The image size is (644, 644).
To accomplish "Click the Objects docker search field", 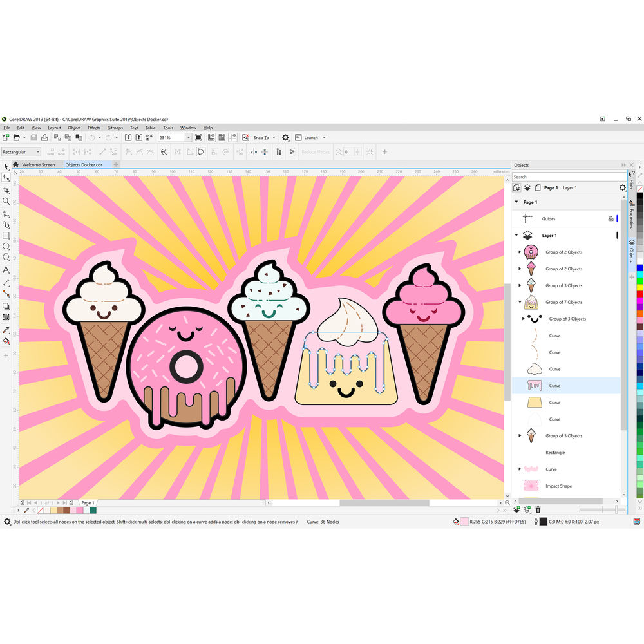I will 567,176.
